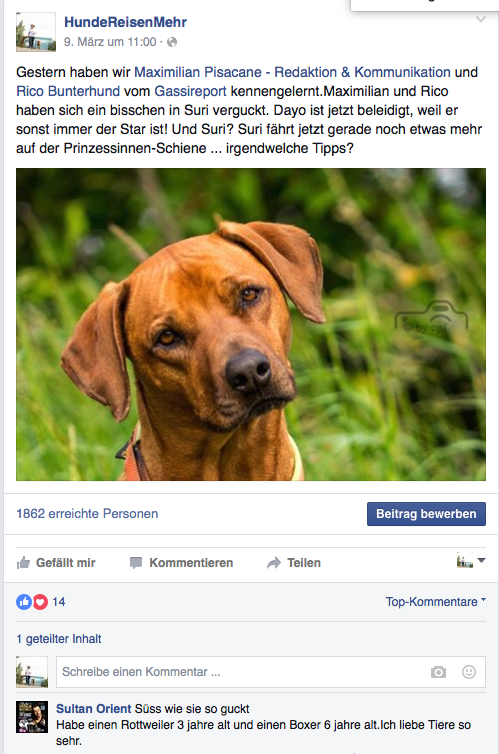This screenshot has width=499, height=754.
Task: Click the Kommentieren speech bubble icon
Action: tap(136, 563)
